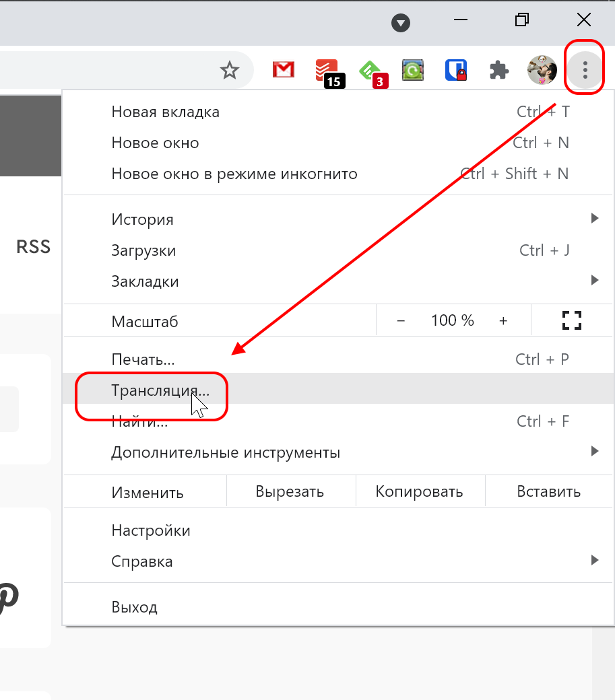The image size is (615, 700).
Task: Click the Копировать button
Action: pos(419,491)
